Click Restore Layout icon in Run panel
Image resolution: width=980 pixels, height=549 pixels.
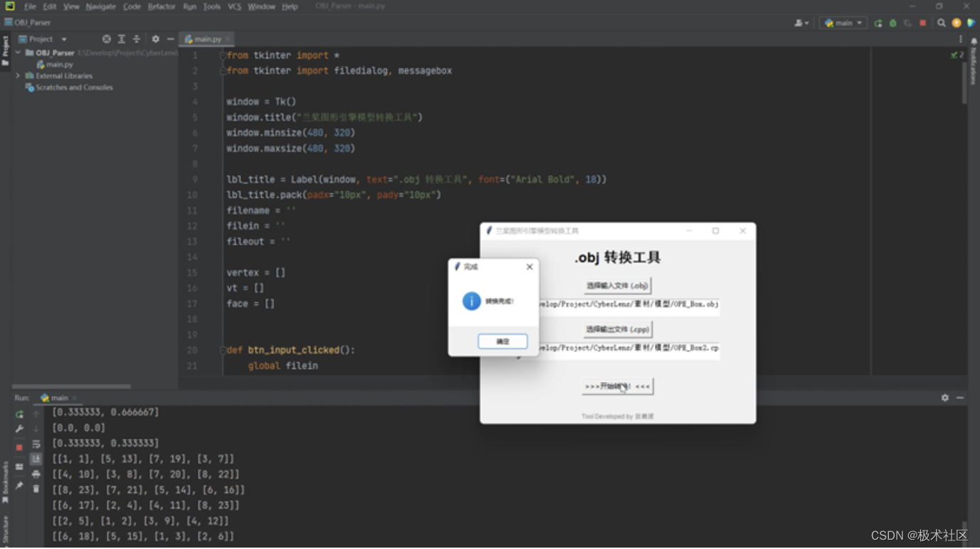coord(19,467)
